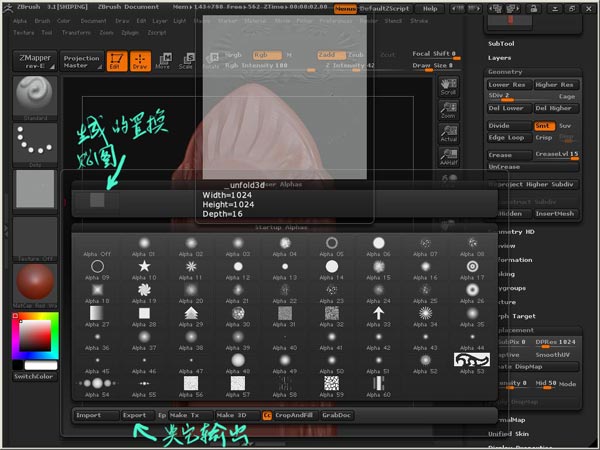Select the user alpha thumbnail in User Alphas
The image size is (600, 450).
click(x=97, y=200)
